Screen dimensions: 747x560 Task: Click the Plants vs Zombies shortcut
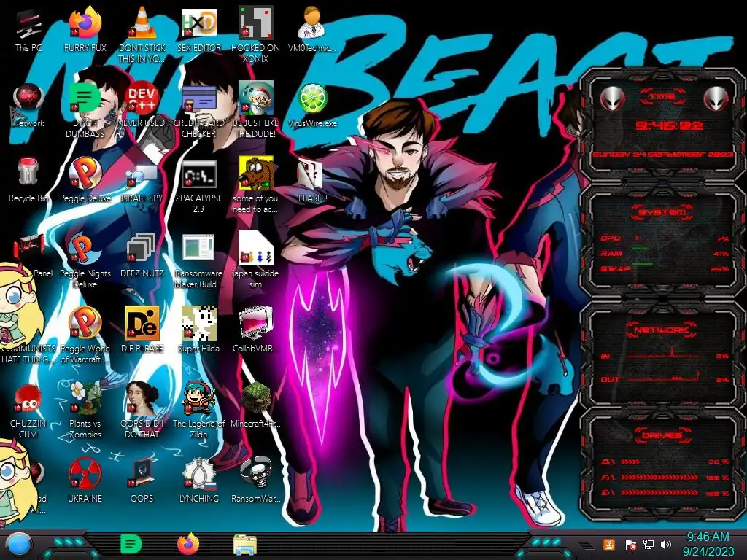tap(85, 411)
